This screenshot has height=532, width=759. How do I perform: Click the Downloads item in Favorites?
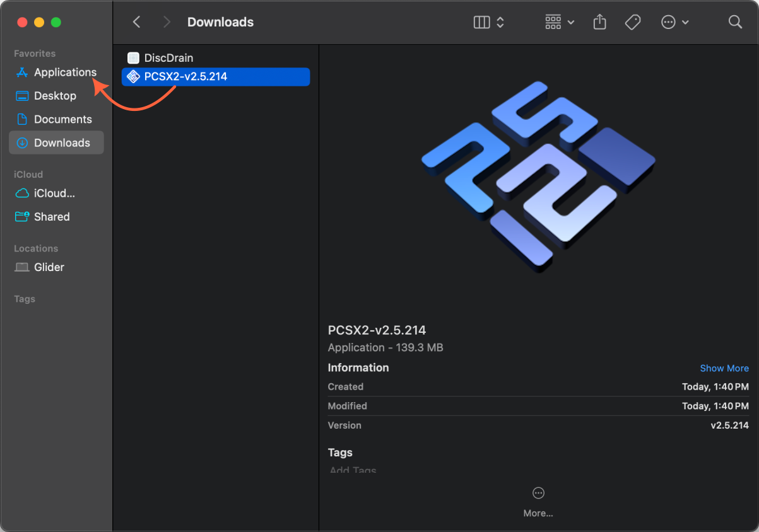coord(61,142)
